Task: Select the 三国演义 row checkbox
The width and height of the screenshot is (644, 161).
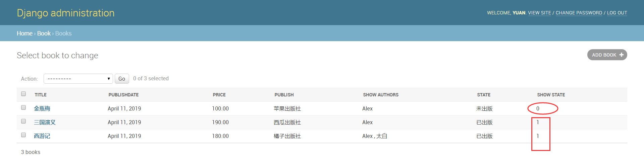Action: point(23,121)
